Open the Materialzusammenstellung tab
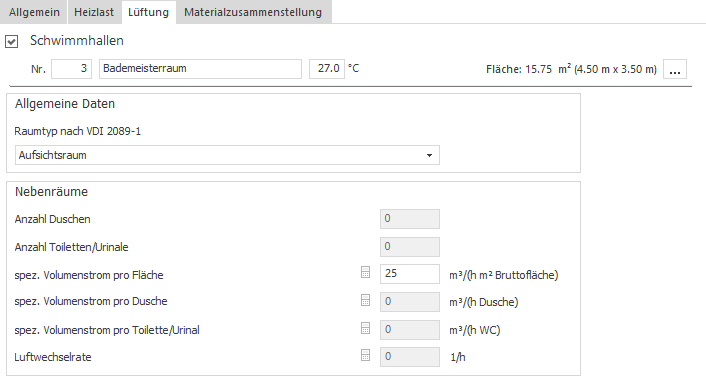706x383 pixels. pos(253,12)
